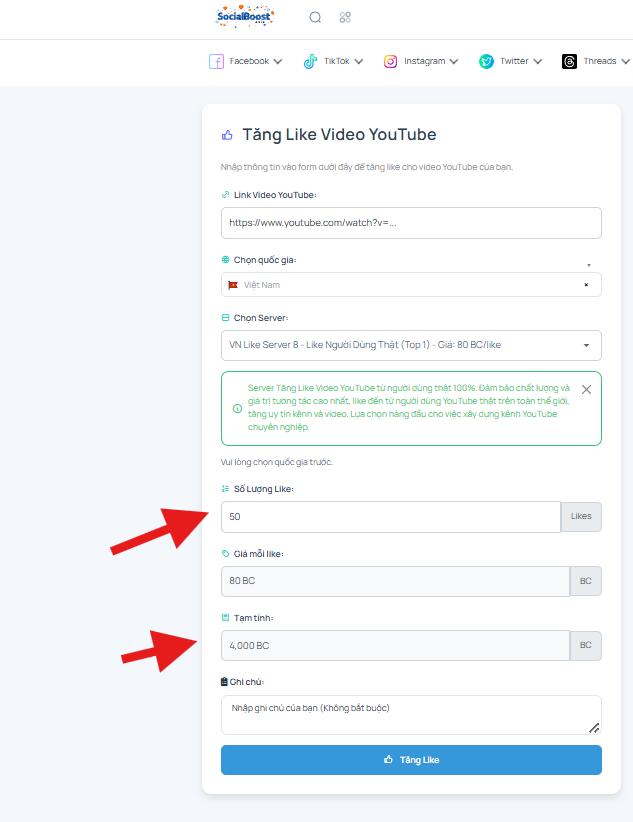Click the Link Video YouTube label
The image size is (633, 822).
275,195
